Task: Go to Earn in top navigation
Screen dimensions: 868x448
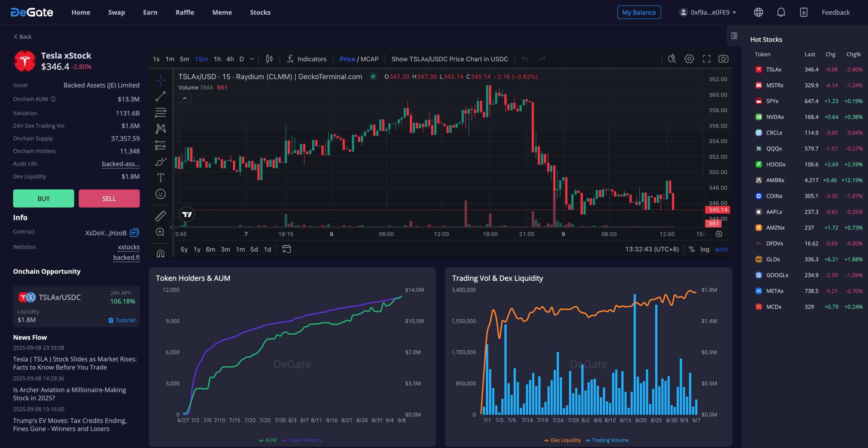Action: (x=150, y=13)
